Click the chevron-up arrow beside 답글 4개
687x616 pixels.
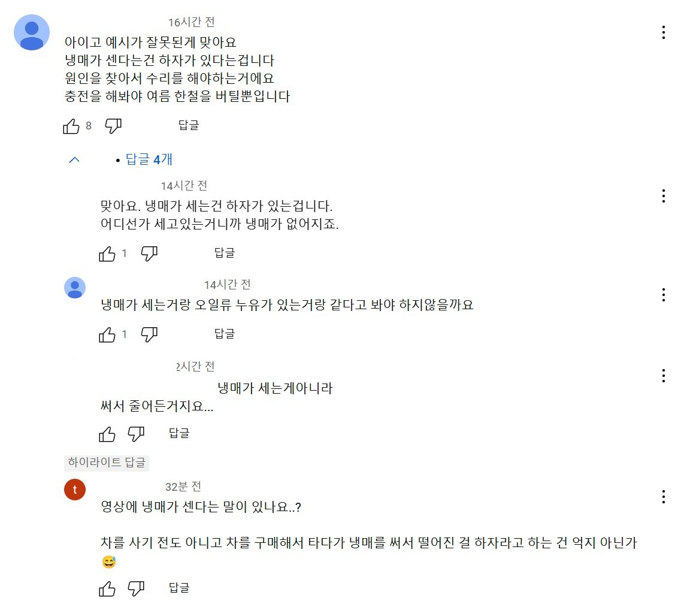click(x=74, y=159)
